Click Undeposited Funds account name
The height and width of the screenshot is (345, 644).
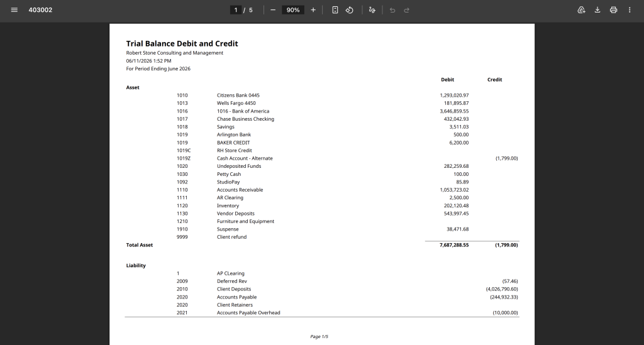click(x=239, y=166)
